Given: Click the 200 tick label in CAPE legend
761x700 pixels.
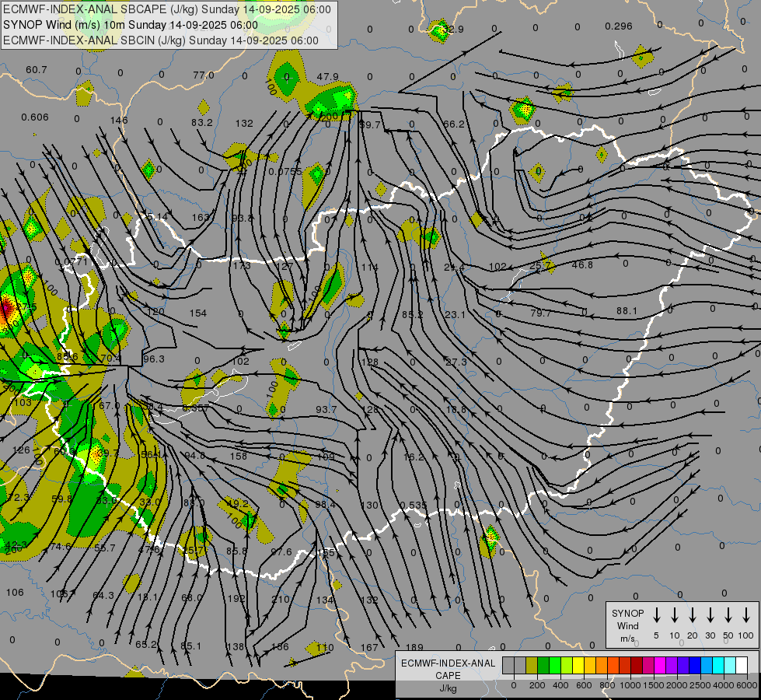Looking at the screenshot, I should click(x=537, y=685).
